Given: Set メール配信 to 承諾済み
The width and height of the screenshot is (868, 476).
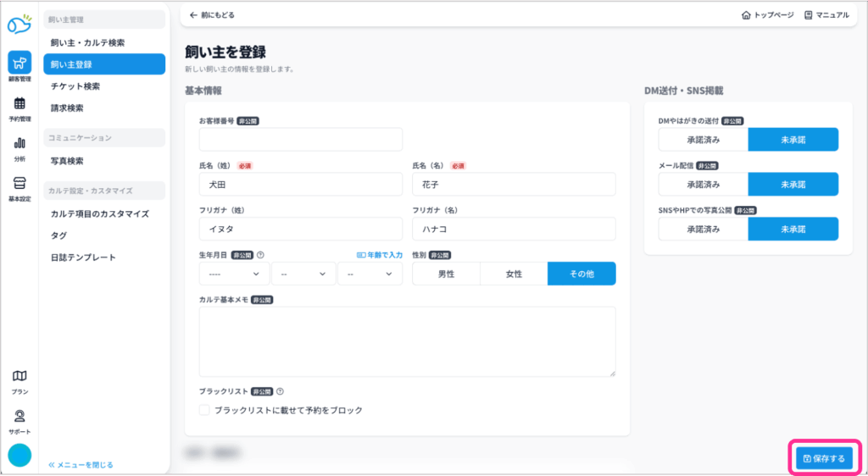Looking at the screenshot, I should pyautogui.click(x=703, y=184).
